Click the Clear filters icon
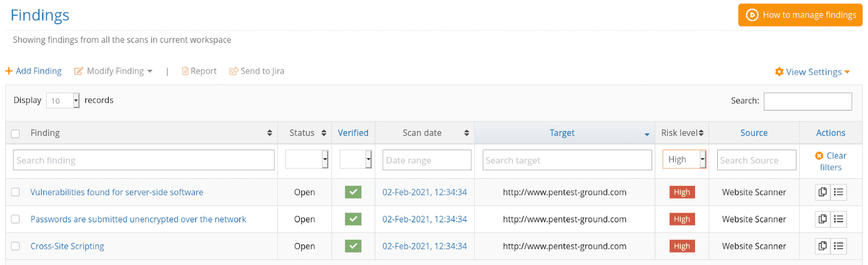Screen dimensions: 868x265 pyautogui.click(x=819, y=156)
